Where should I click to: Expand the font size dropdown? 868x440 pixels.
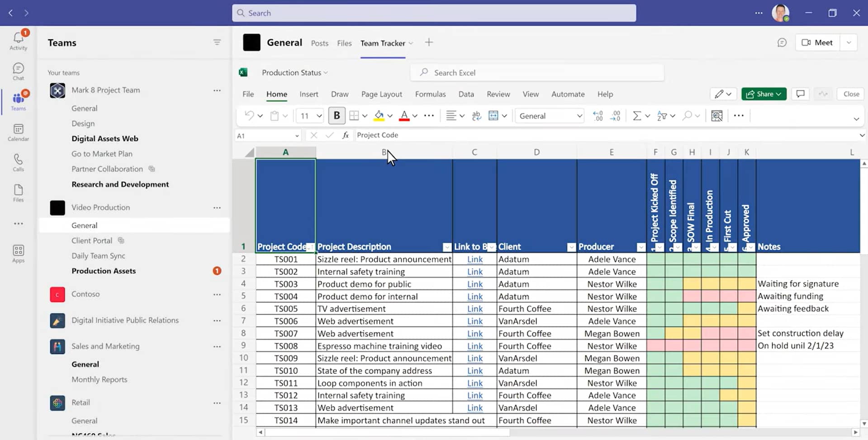(319, 116)
